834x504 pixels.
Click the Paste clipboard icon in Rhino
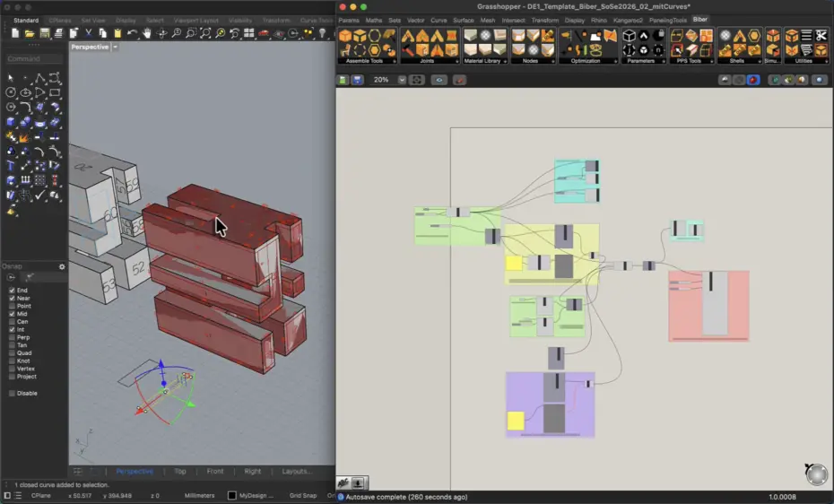click(x=117, y=33)
